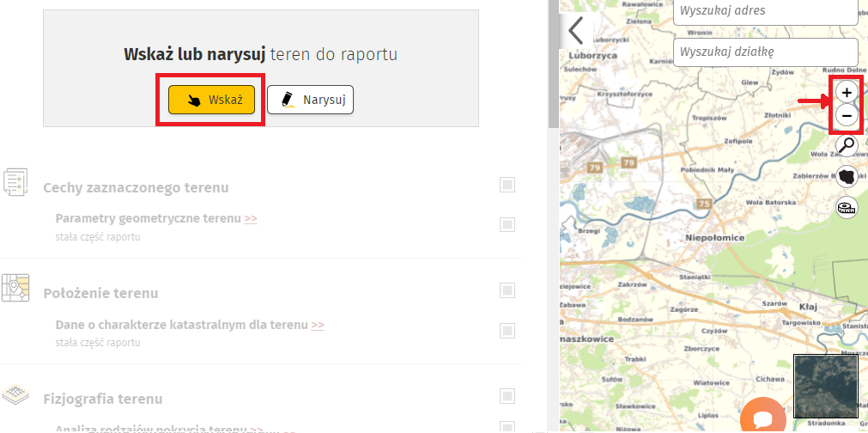868x433 pixels.
Task: Switch to satellite view via map thumbnail
Action: [x=825, y=386]
